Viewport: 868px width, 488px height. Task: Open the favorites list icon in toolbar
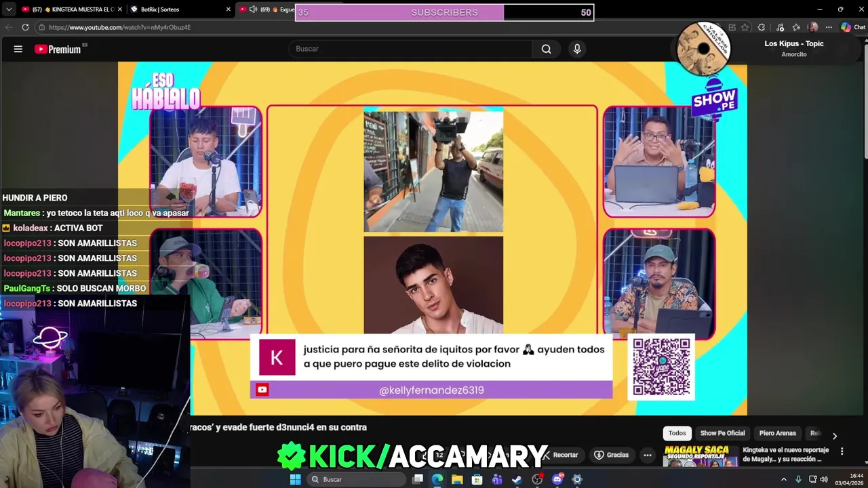click(x=796, y=27)
